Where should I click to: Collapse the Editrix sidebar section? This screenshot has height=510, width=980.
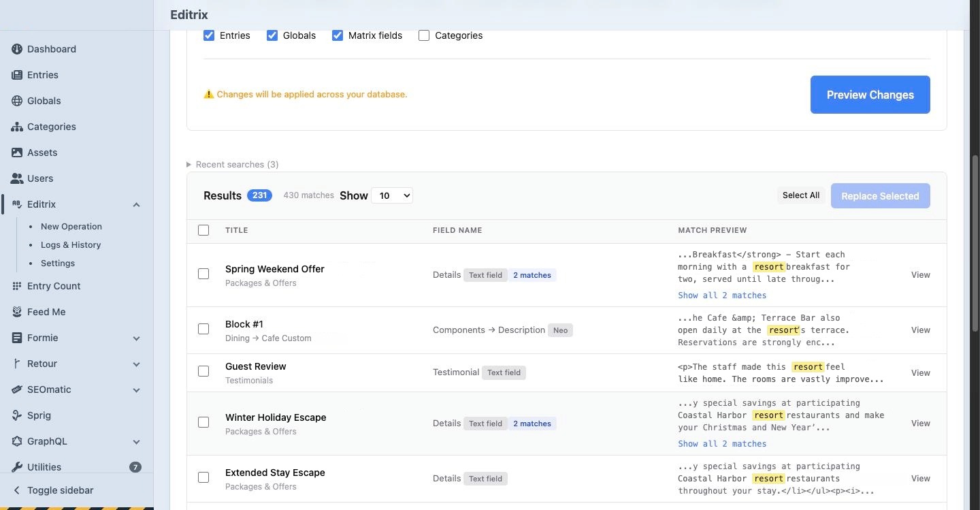136,204
